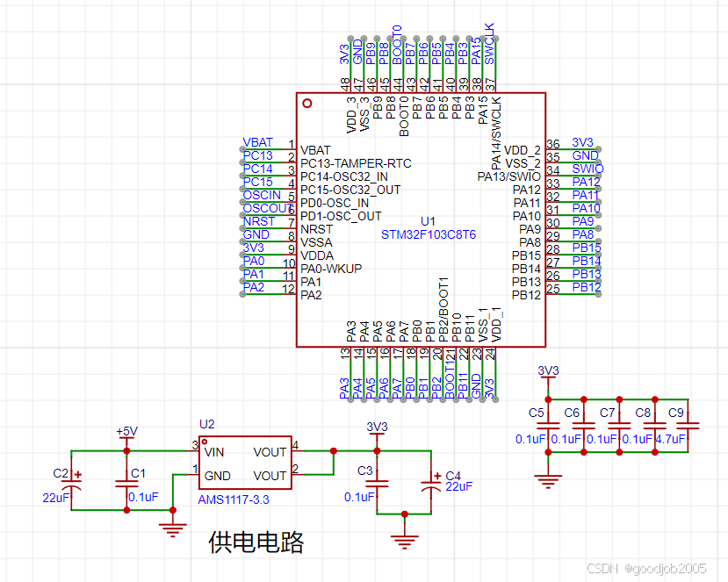728x582 pixels.
Task: Select the ground symbol under the U2 GND wire
Action: click(173, 529)
